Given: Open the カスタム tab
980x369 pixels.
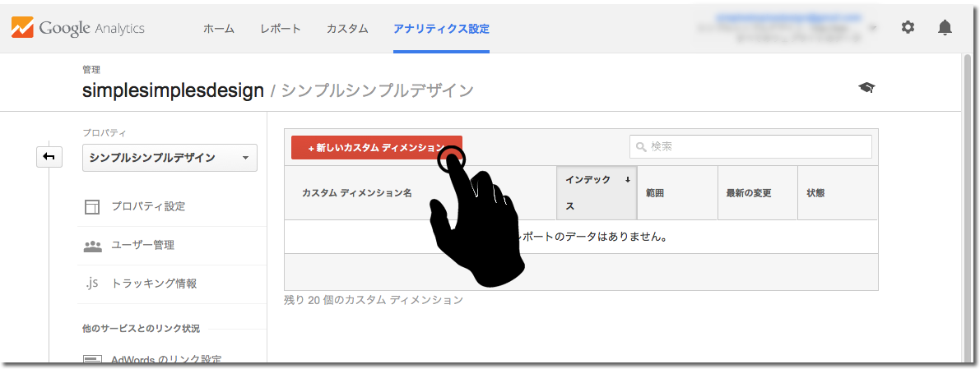Looking at the screenshot, I should (x=347, y=29).
